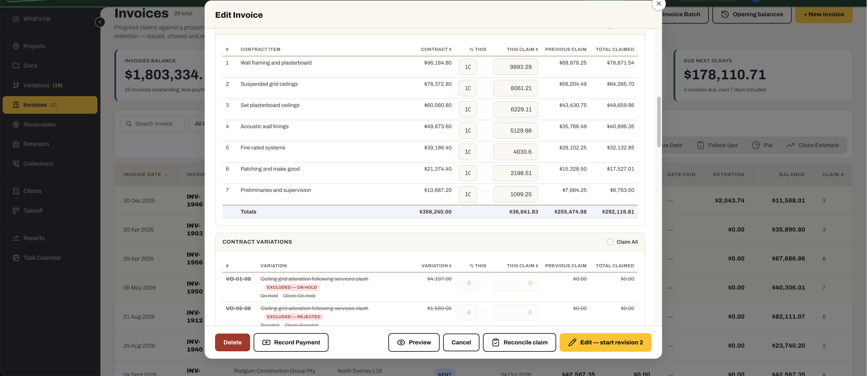
Task: Click the Invoices receipt icon in sidebar
Action: point(16,105)
